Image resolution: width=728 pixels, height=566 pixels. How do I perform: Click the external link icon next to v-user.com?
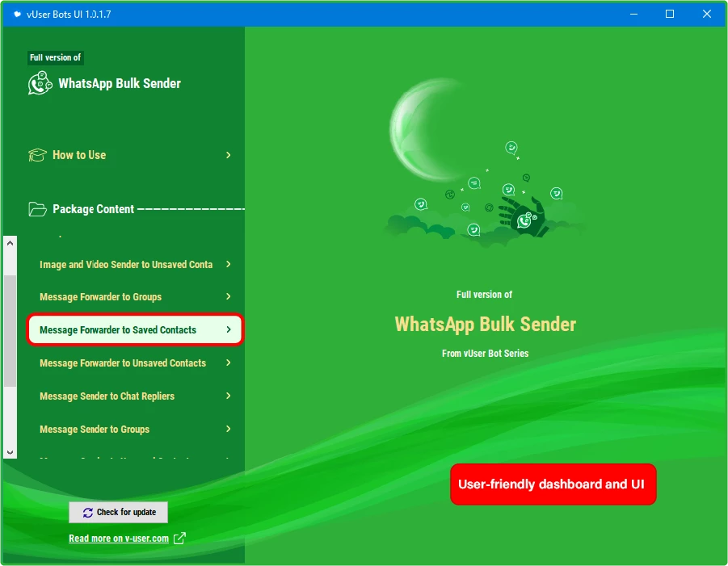click(179, 539)
